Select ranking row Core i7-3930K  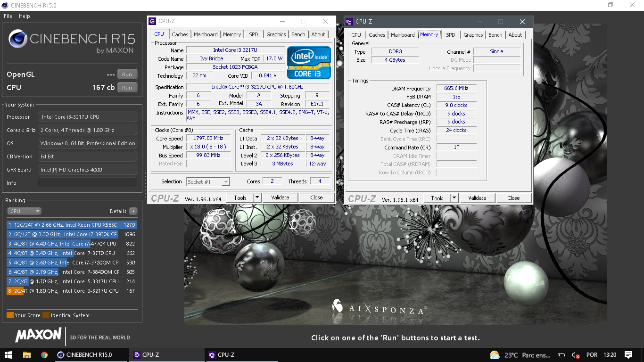coord(72,234)
